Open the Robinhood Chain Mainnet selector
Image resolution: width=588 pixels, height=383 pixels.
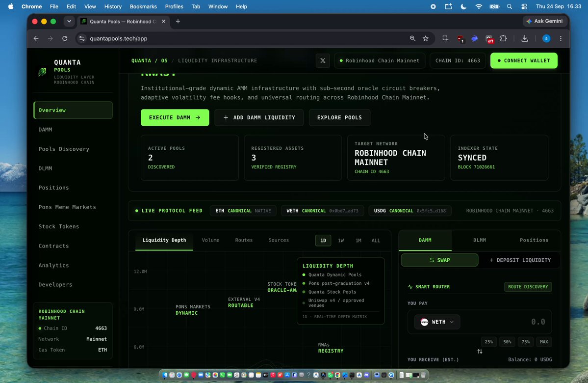coord(380,60)
